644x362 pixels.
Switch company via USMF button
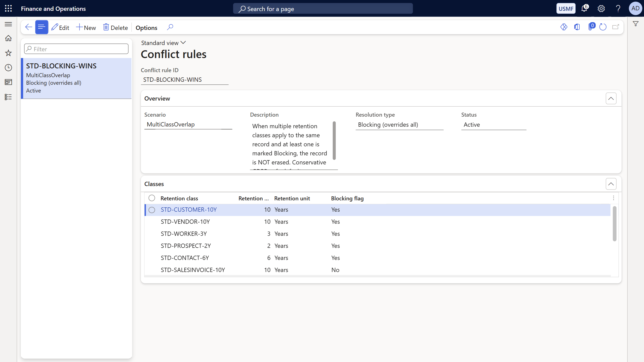[566, 9]
